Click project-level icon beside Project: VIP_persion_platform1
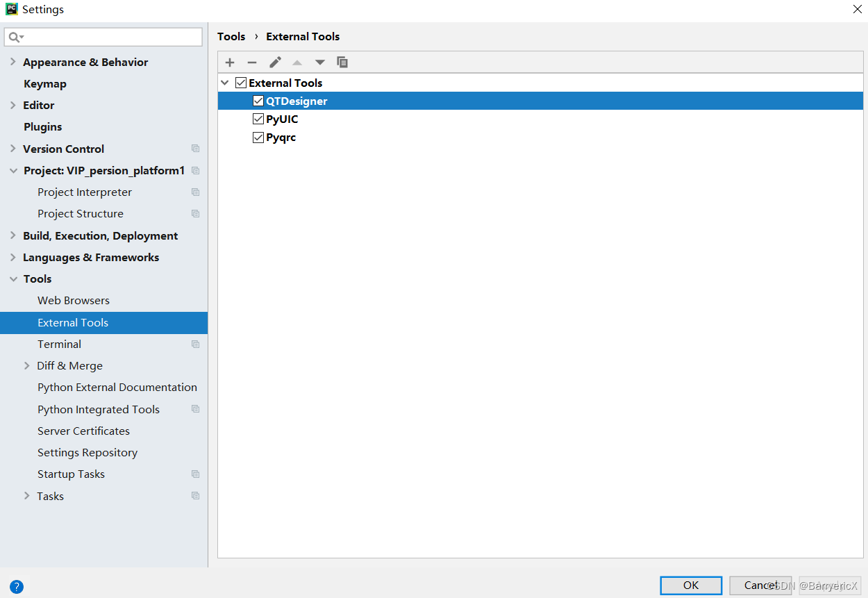Screen dimensions: 868x598 pos(196,170)
